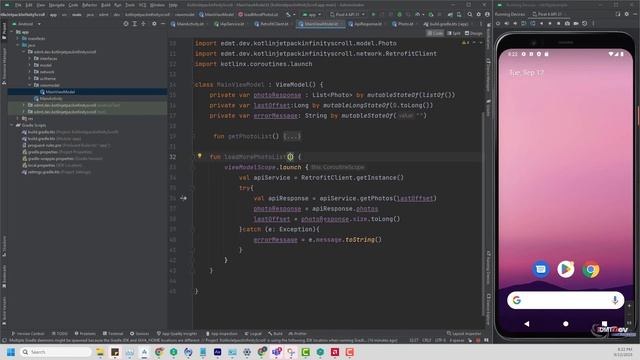Open the Navigate menu

coord(57,5)
